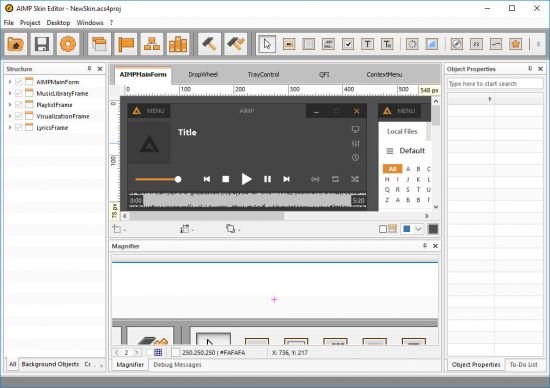This screenshot has width=550, height=388.
Task: Select the arrow pointer tool
Action: [x=267, y=44]
